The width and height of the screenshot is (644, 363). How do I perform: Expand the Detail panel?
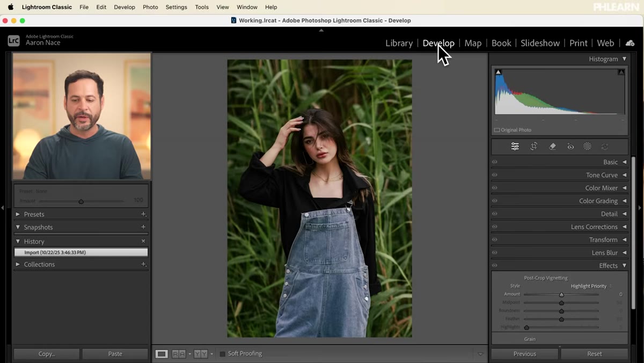(624, 214)
